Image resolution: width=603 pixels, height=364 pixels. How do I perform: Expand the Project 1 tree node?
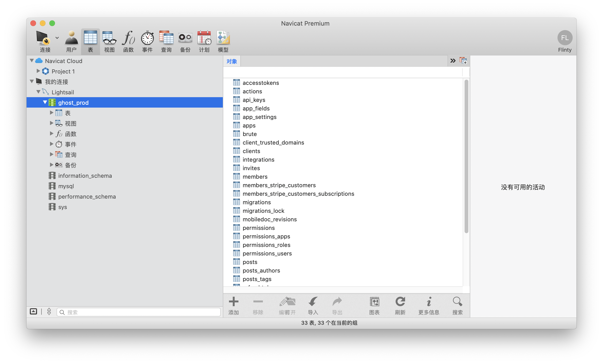[x=38, y=71]
